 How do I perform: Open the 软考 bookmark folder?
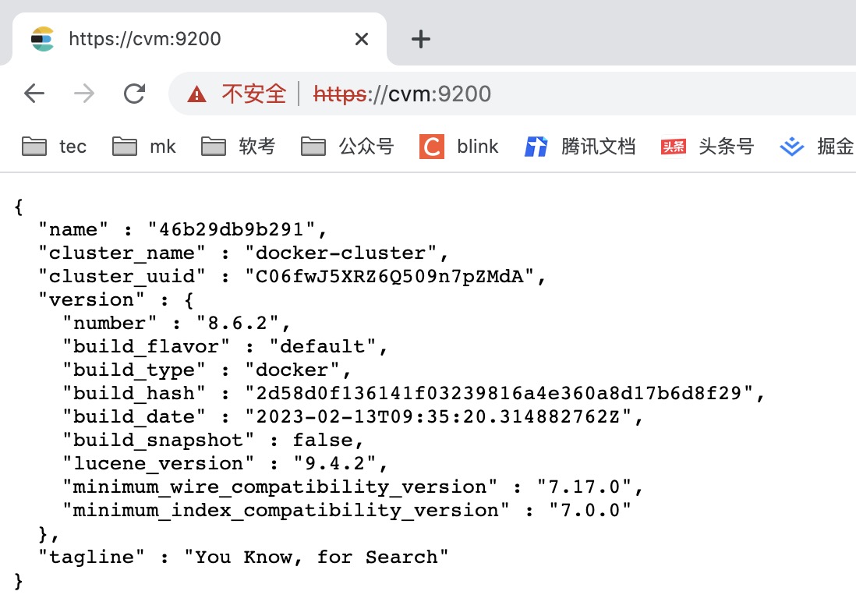coord(238,147)
